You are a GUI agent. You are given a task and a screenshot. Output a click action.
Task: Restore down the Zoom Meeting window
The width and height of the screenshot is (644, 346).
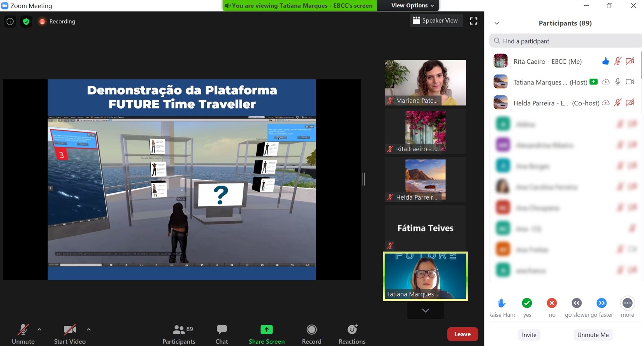[609, 5]
